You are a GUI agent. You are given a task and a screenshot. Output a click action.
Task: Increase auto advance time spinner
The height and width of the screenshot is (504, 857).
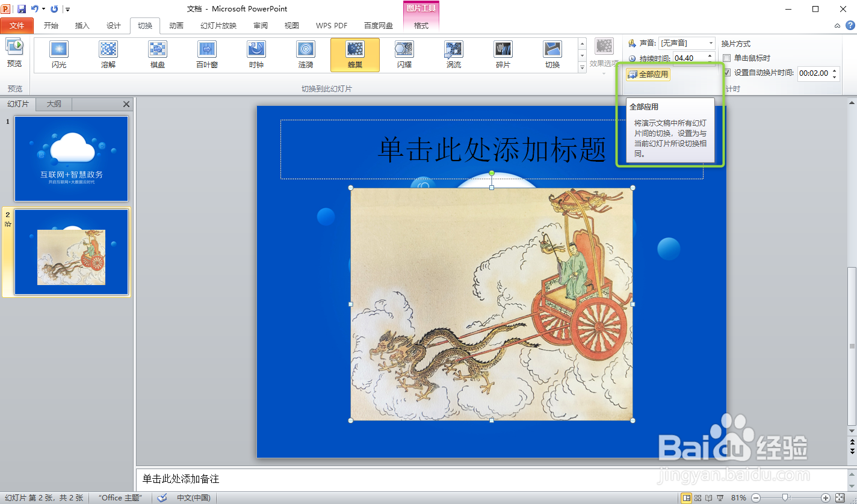[835, 70]
